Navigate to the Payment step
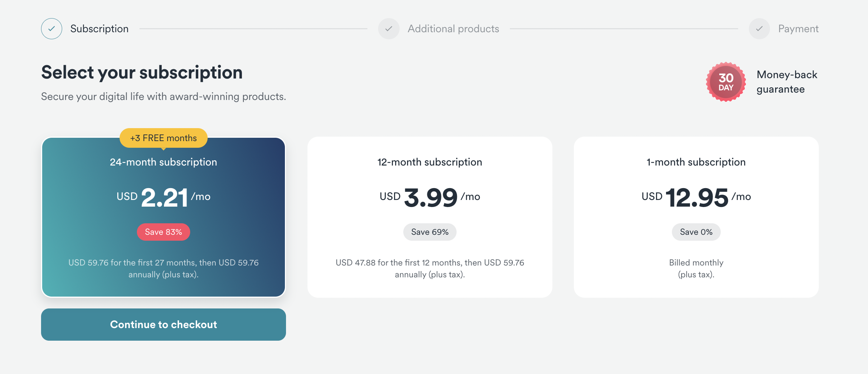Screen dimensions: 868x374 798,29
